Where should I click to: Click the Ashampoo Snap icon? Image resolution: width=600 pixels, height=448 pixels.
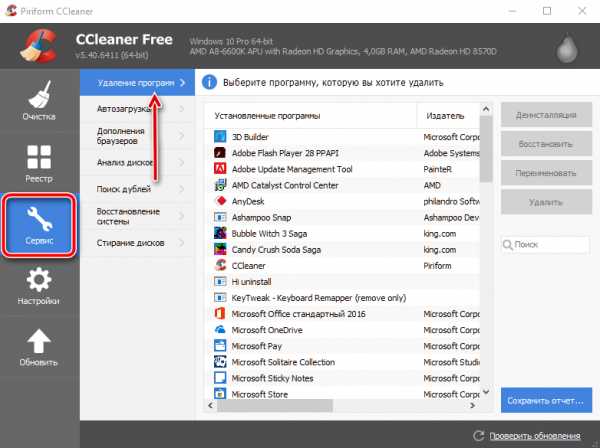point(220,217)
